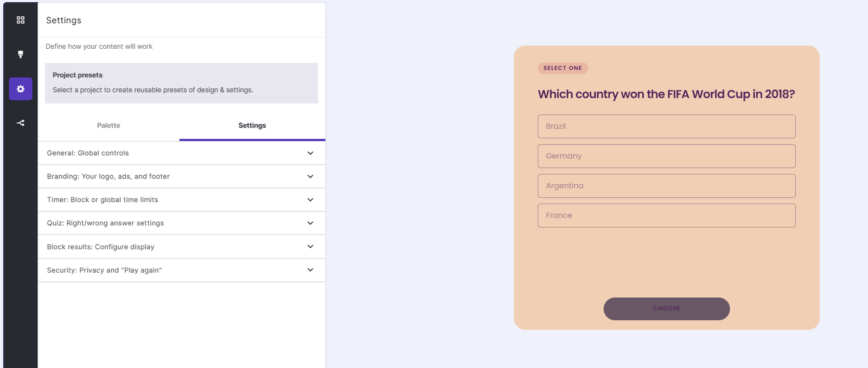This screenshot has height=368, width=868.
Task: Open the Project presets panel
Action: 181,83
